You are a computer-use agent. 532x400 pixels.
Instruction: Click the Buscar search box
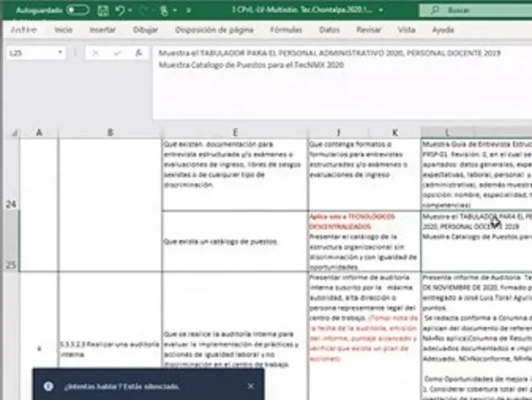pos(475,10)
